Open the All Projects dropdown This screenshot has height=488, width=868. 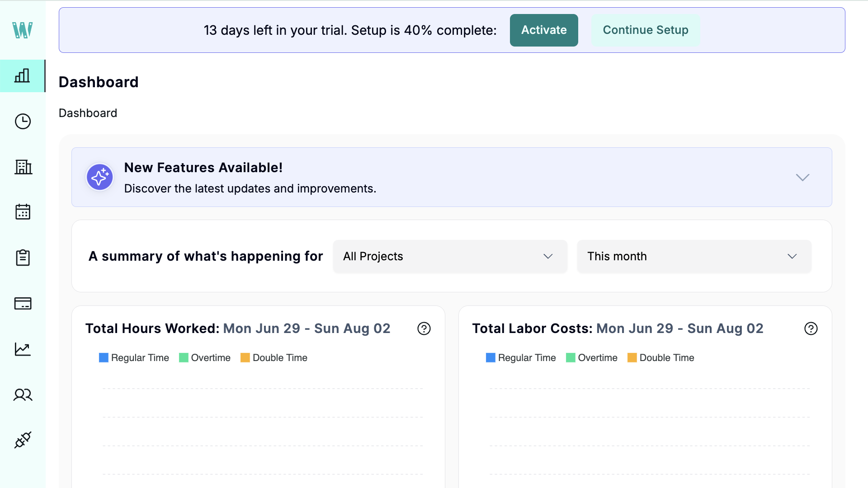click(x=450, y=256)
